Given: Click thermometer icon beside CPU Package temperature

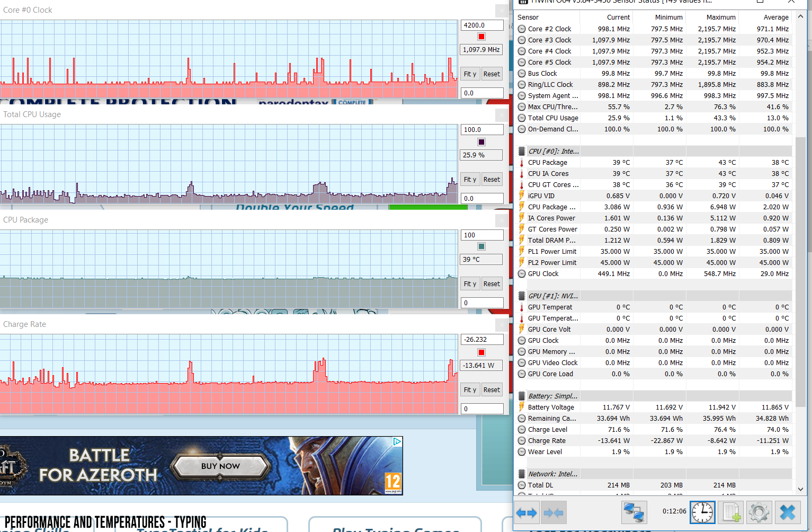Looking at the screenshot, I should coord(522,162).
